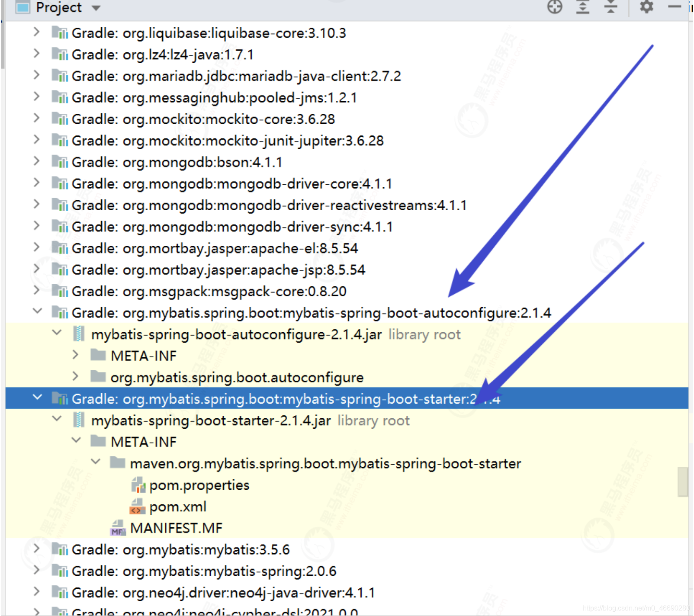
Task: Expand the msgpack-core:0.8.20 node
Action: coord(37,290)
